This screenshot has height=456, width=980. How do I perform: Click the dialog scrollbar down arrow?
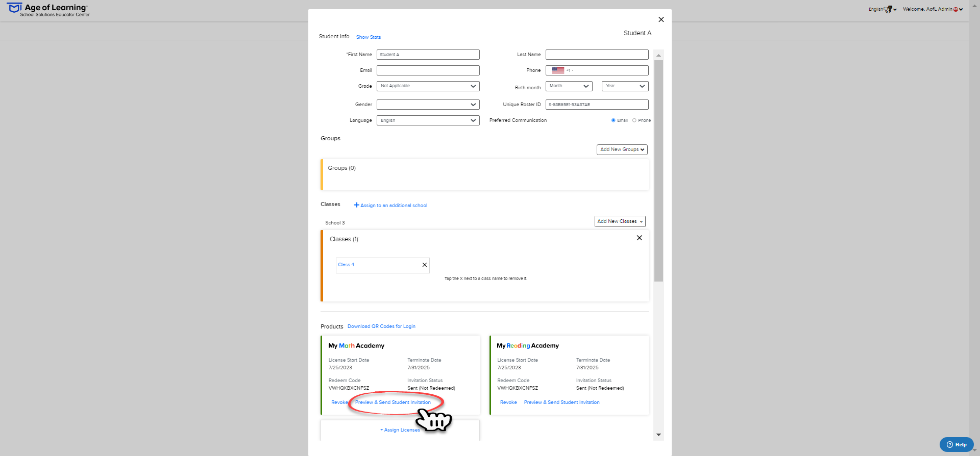658,435
